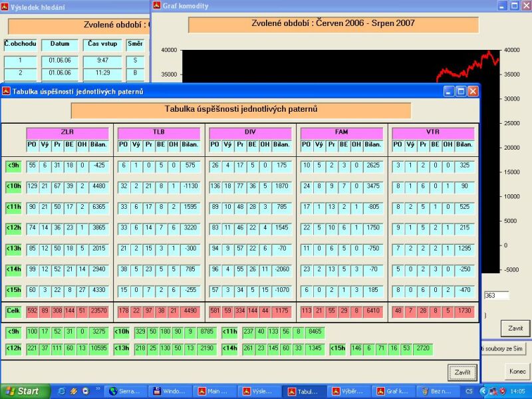This screenshot has width=532, height=399.
Task: Click the Konec button
Action: tap(517, 371)
